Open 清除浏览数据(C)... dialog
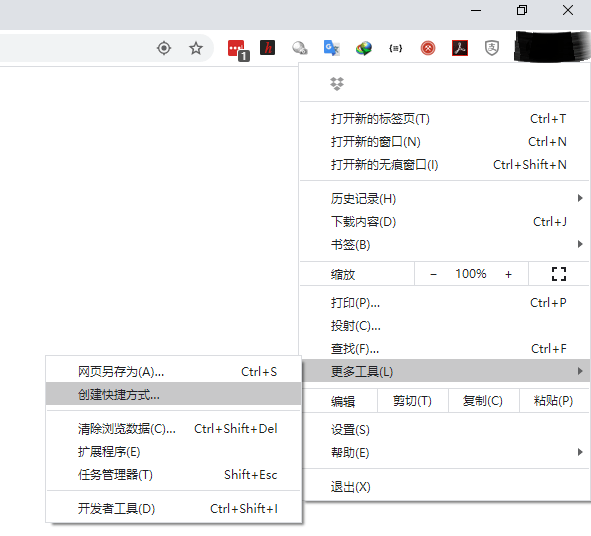 coord(173,429)
